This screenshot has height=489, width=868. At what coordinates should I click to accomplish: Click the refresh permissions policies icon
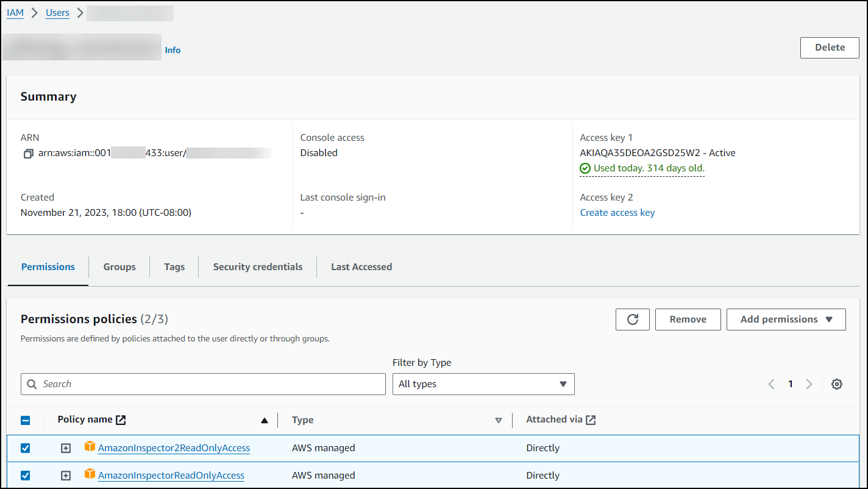tap(633, 319)
